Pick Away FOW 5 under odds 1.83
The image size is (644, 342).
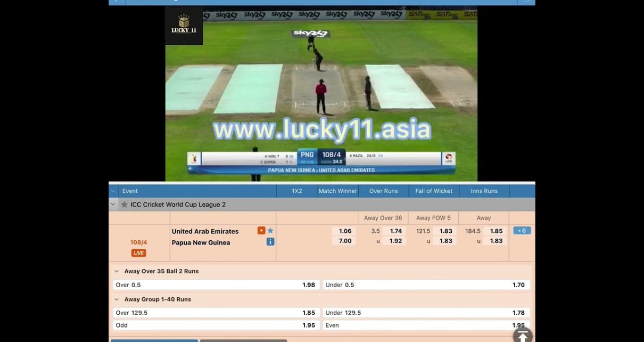point(445,241)
